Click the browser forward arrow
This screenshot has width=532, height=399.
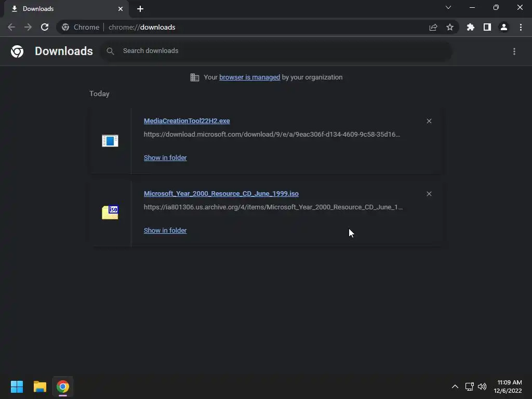[28, 27]
